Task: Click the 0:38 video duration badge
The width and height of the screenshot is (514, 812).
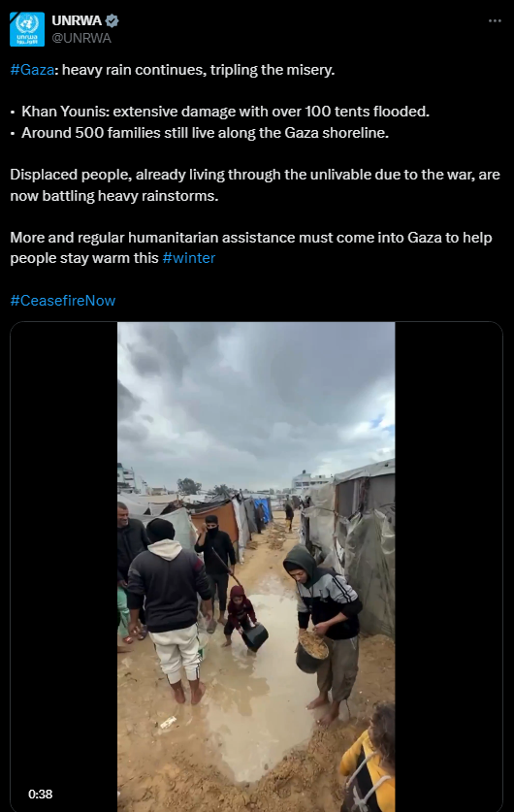Action: [x=41, y=794]
